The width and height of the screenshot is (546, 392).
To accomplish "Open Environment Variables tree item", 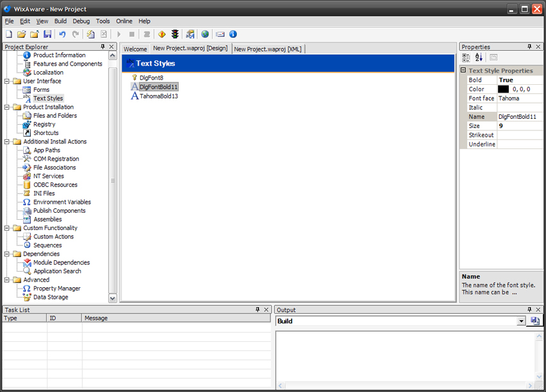I will 62,202.
